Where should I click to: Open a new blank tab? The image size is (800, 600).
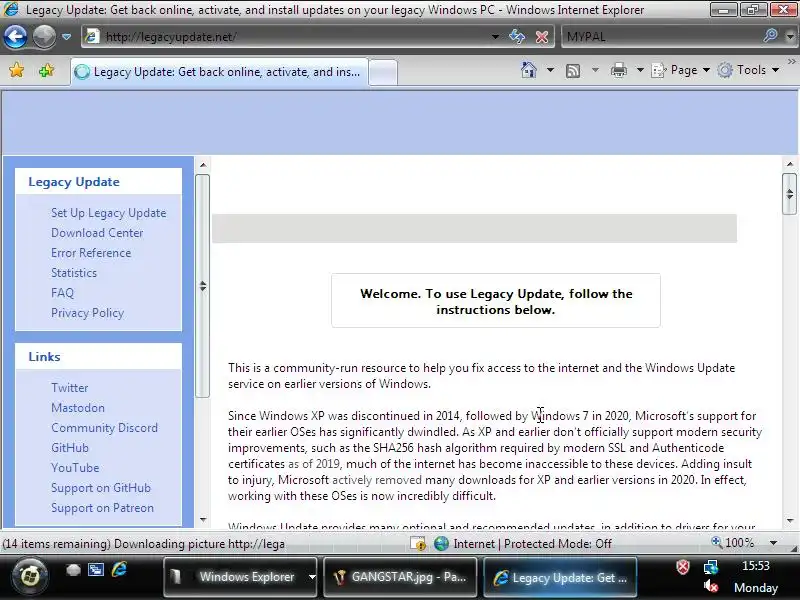tap(383, 72)
